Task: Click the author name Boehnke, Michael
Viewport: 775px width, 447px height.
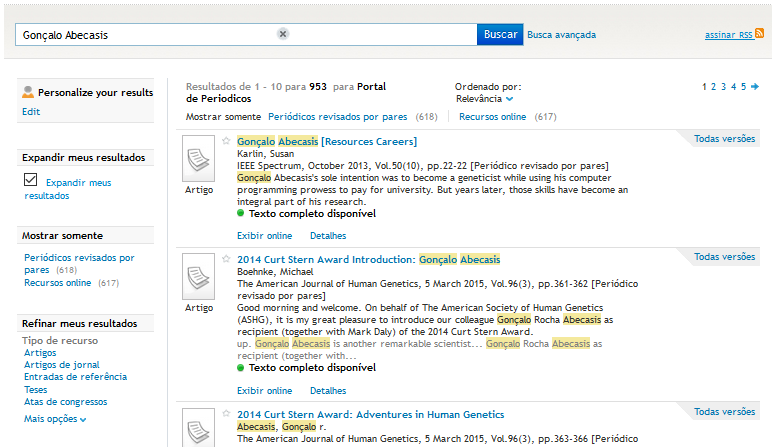Action: (x=275, y=271)
